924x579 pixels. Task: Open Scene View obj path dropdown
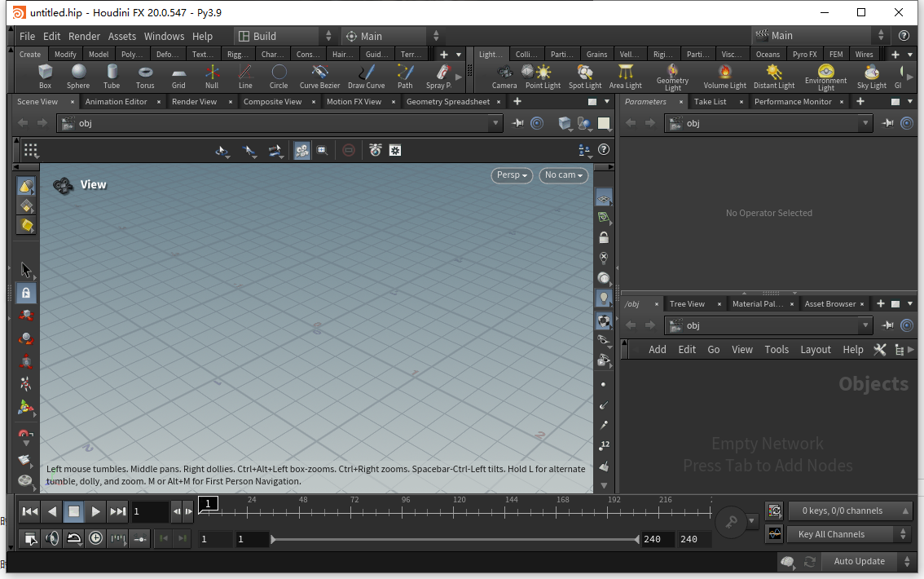click(495, 123)
